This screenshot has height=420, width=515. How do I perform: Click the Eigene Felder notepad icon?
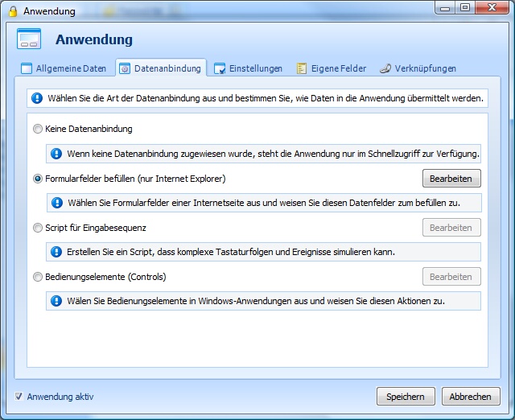pyautogui.click(x=302, y=68)
